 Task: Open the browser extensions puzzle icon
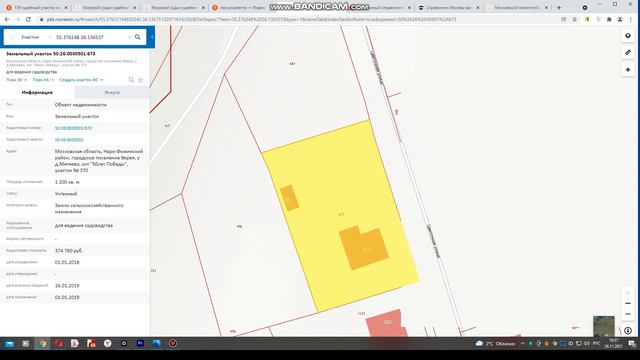(609, 19)
